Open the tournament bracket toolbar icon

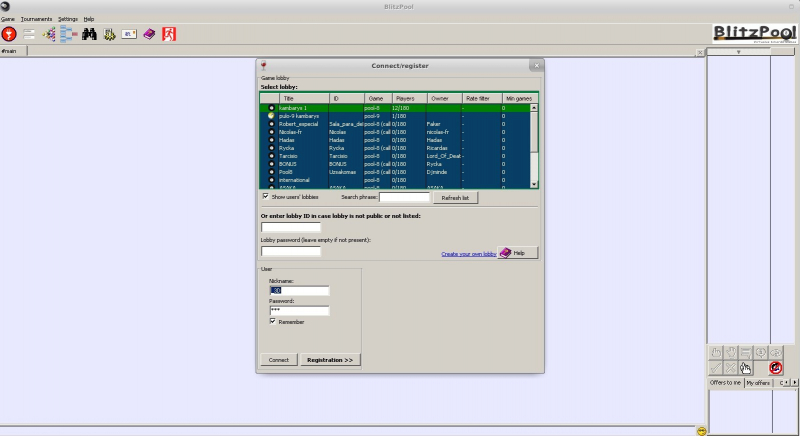tap(69, 34)
